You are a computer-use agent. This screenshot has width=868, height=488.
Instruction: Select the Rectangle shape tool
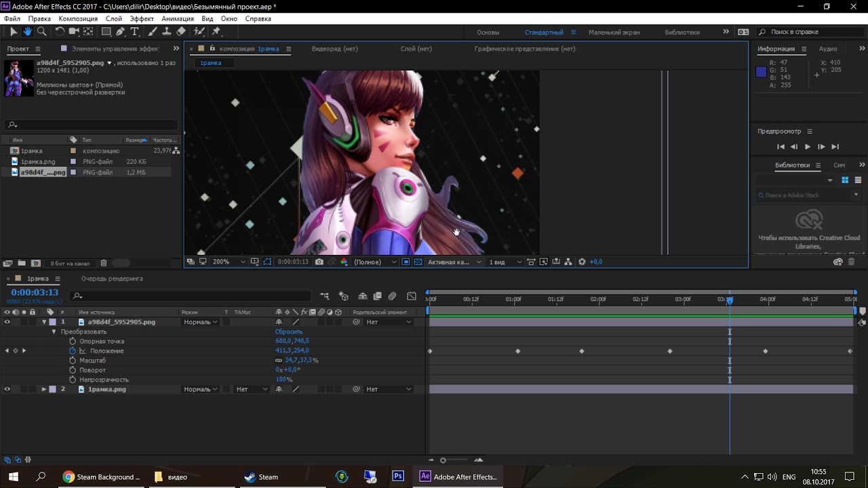[x=106, y=31]
